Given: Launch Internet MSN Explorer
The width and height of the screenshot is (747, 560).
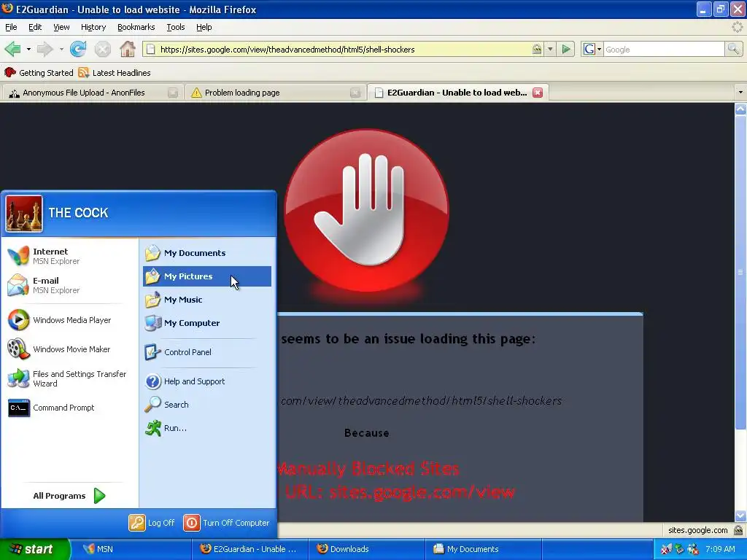Looking at the screenshot, I should pyautogui.click(x=69, y=256).
